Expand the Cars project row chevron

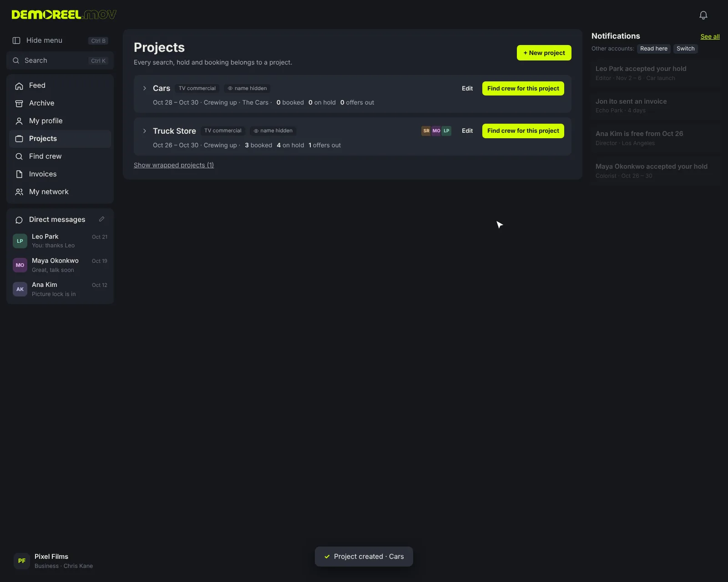[x=145, y=88]
